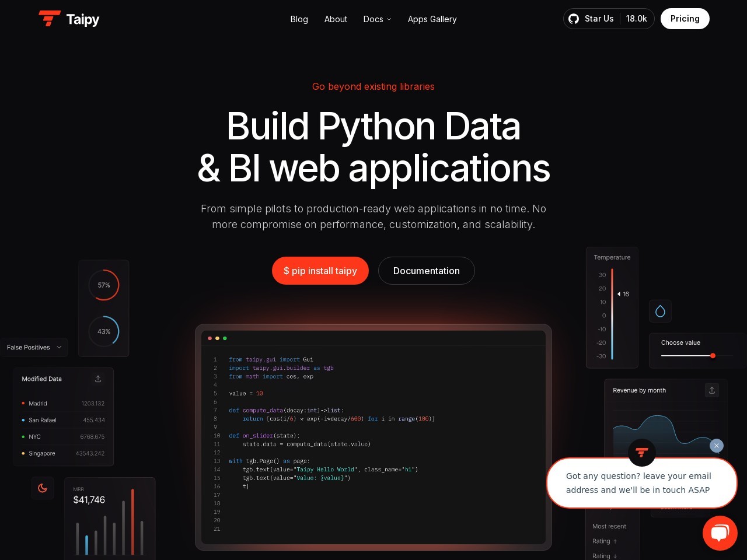Toggle dark mode moon icon
Screen dimensions: 747x560
pos(42,488)
